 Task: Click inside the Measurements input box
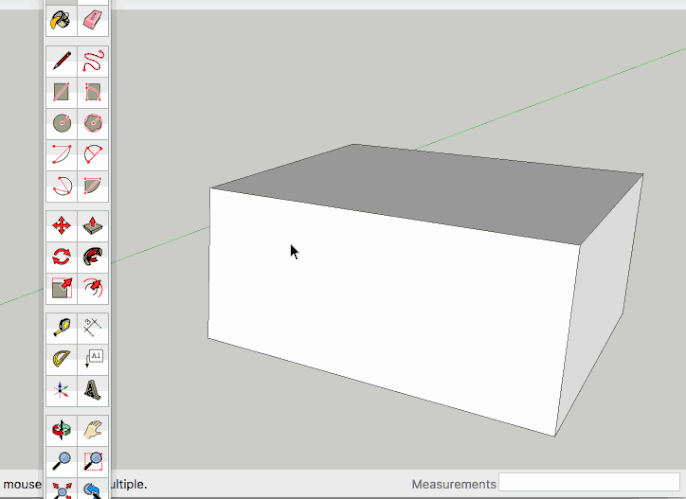[x=589, y=482]
